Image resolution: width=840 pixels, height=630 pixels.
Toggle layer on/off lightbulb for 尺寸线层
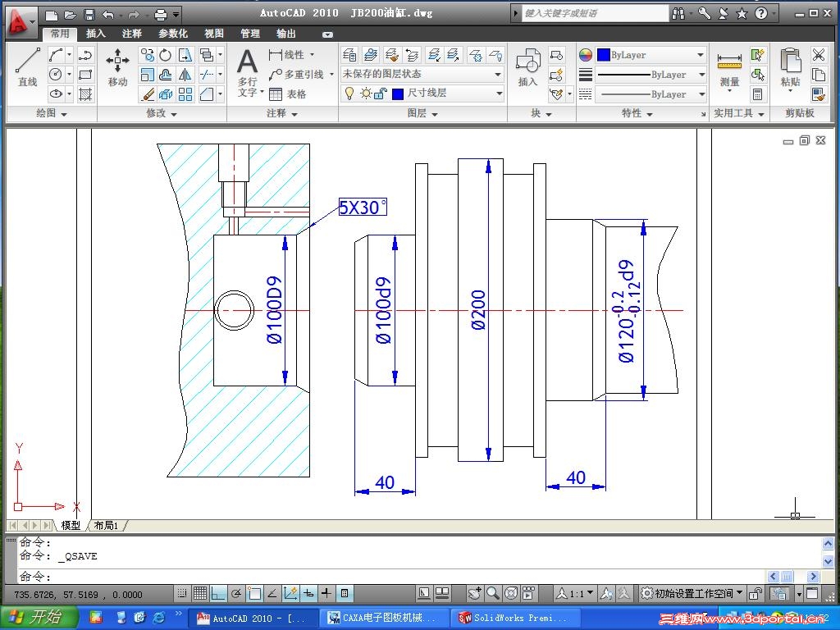(349, 94)
